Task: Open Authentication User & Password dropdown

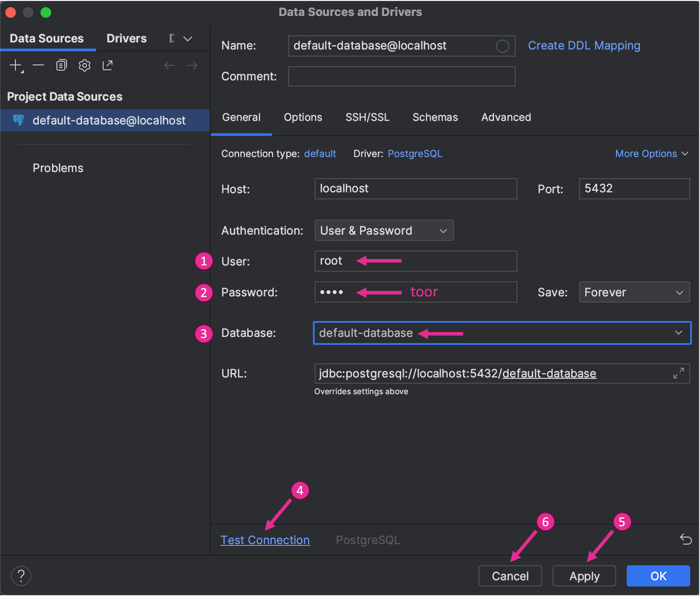Action: (384, 230)
